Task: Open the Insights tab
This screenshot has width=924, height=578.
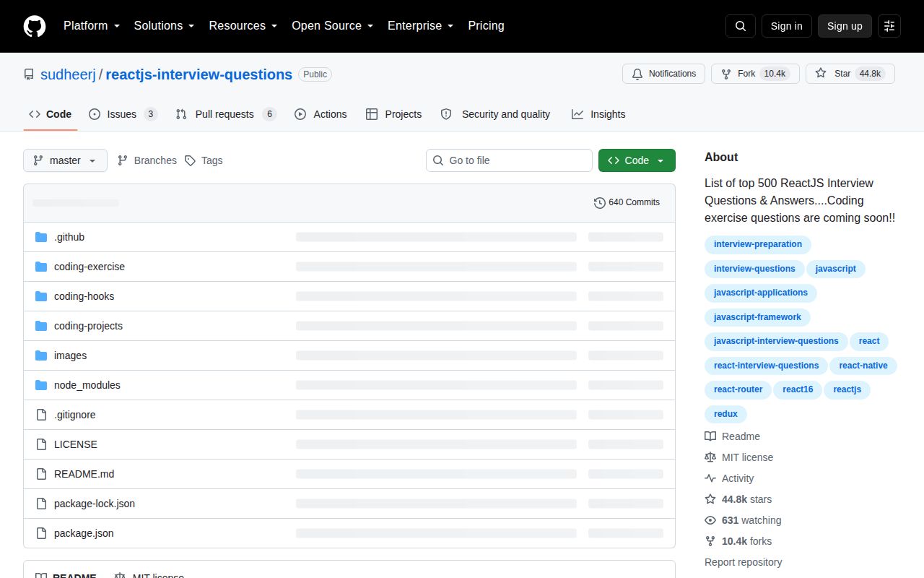Action: (598, 114)
